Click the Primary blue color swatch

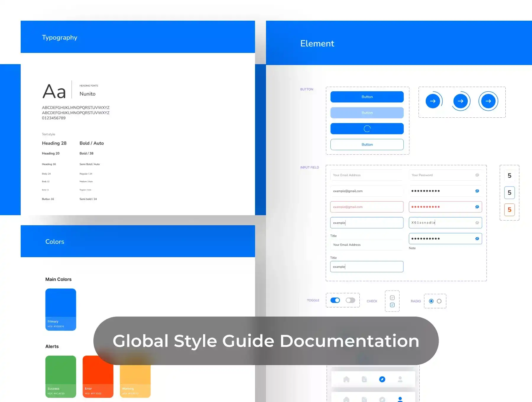[61, 309]
